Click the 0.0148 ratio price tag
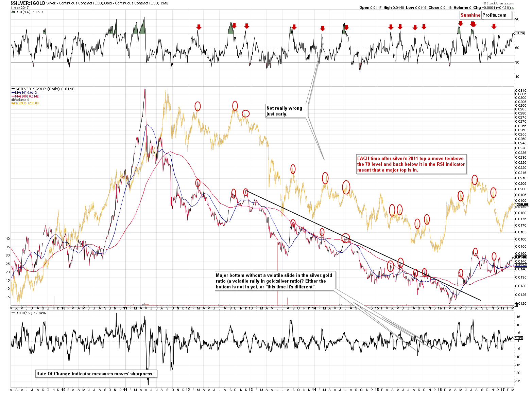 tap(520, 257)
